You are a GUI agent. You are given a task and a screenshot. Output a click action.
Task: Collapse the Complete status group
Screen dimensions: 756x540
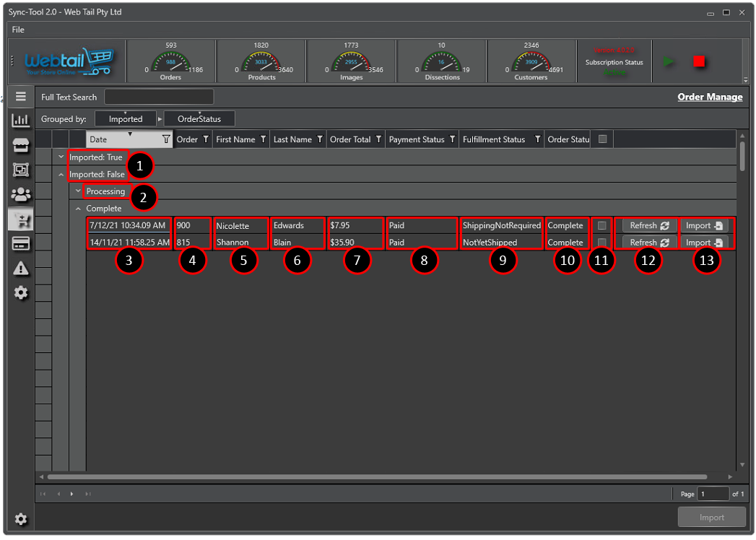[x=79, y=209]
